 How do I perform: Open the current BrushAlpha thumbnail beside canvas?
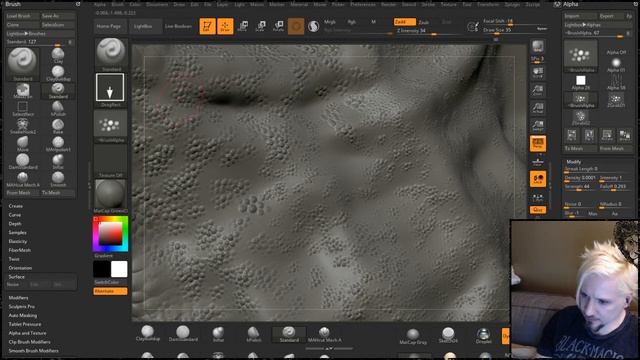[110, 126]
